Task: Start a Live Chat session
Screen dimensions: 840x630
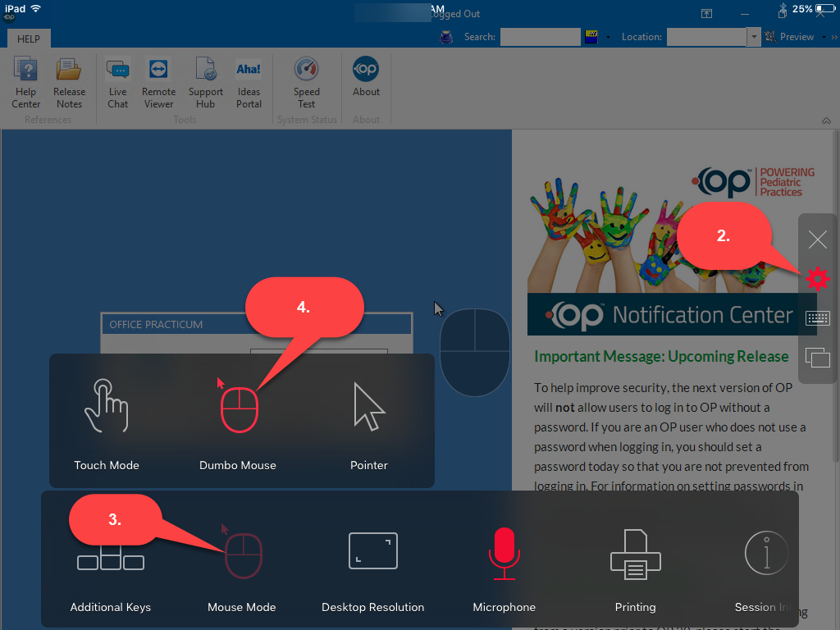Action: [x=118, y=83]
